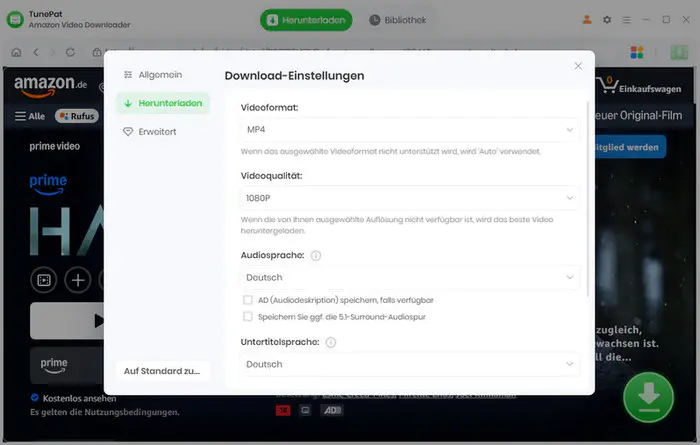Navigate back with the back arrow
Viewport: 700px width, 445px height.
tap(36, 52)
